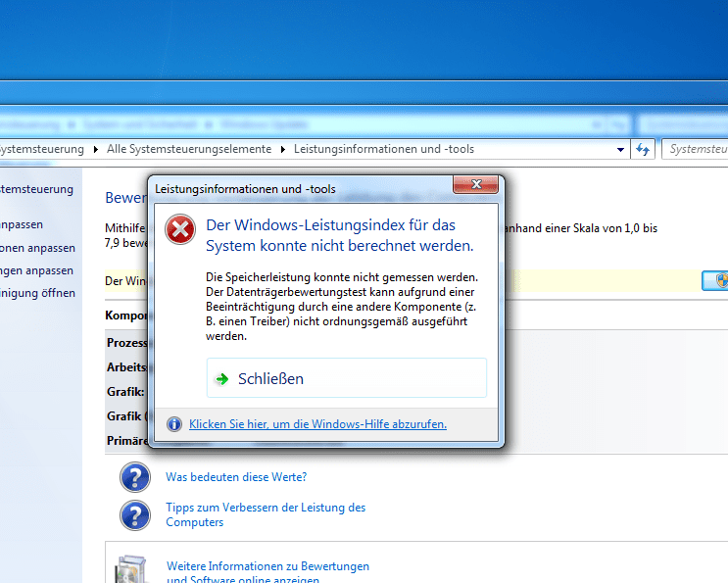Select 'Alle Systemsteuerungselemente' breadcrumb
Viewport: 728px width, 583px height.
pos(189,149)
